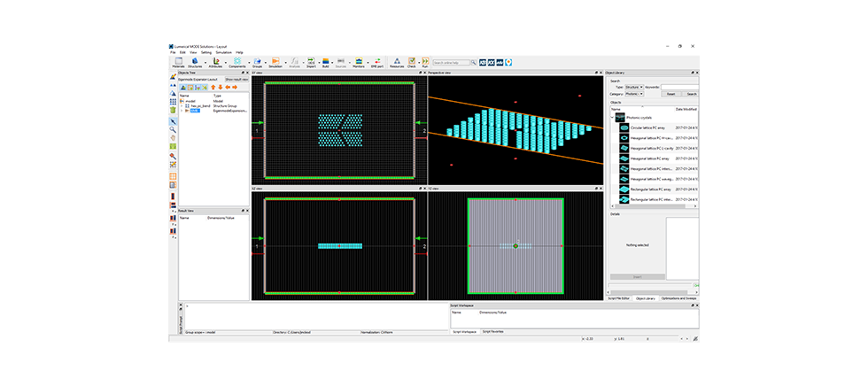Click the green trash delete icon
This screenshot has width=868, height=386.
click(173, 110)
